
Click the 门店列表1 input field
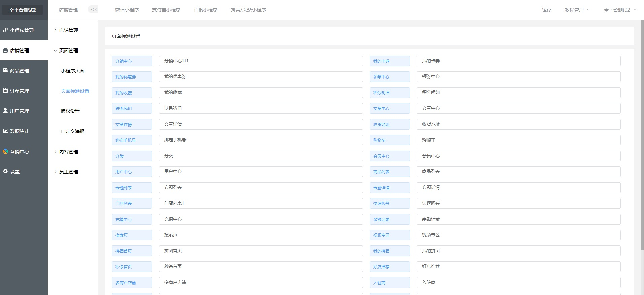click(261, 203)
